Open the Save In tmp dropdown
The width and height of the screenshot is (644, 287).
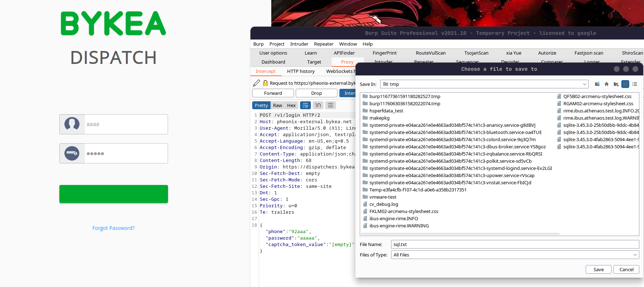[484, 84]
